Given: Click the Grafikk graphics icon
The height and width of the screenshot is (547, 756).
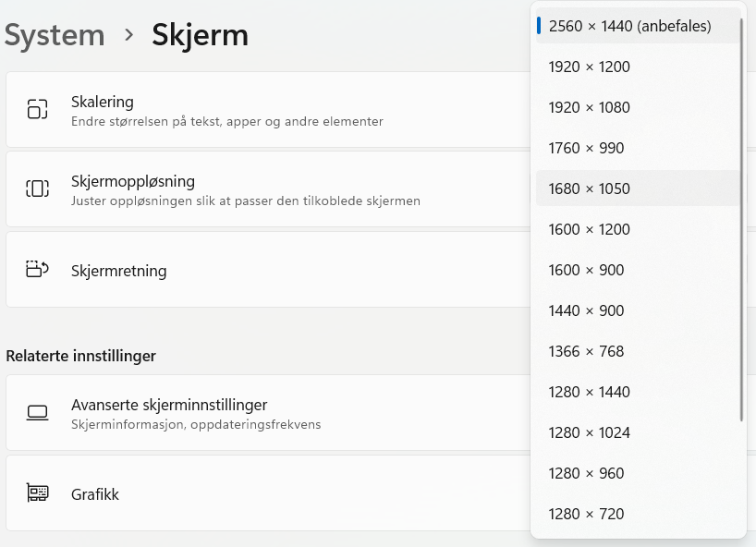Looking at the screenshot, I should [x=36, y=492].
